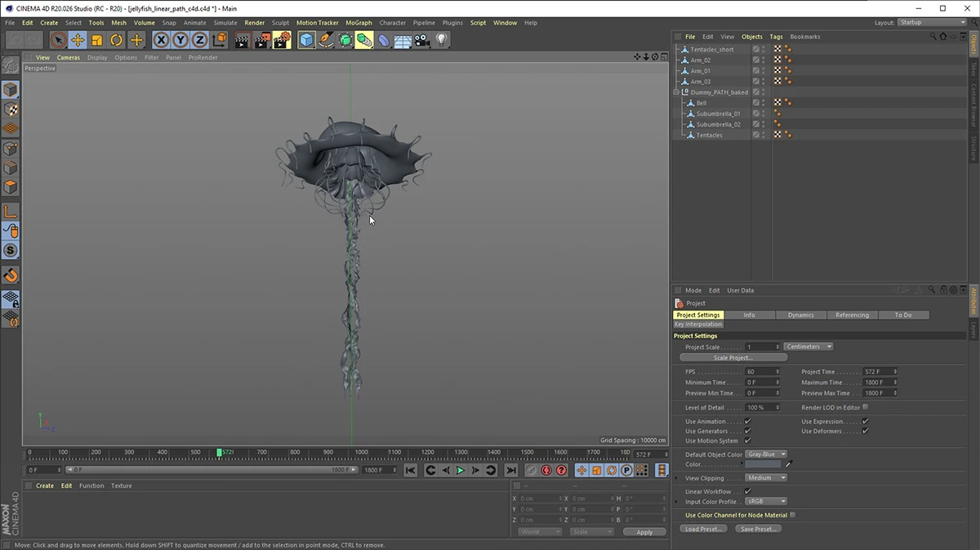Screen dimensions: 980x550
Task: Click the project Color swatch
Action: pos(763,464)
